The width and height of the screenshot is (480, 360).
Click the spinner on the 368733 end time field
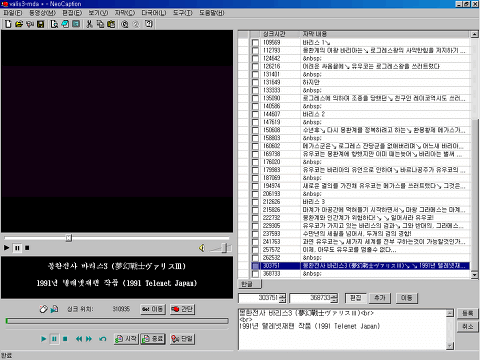334,298
